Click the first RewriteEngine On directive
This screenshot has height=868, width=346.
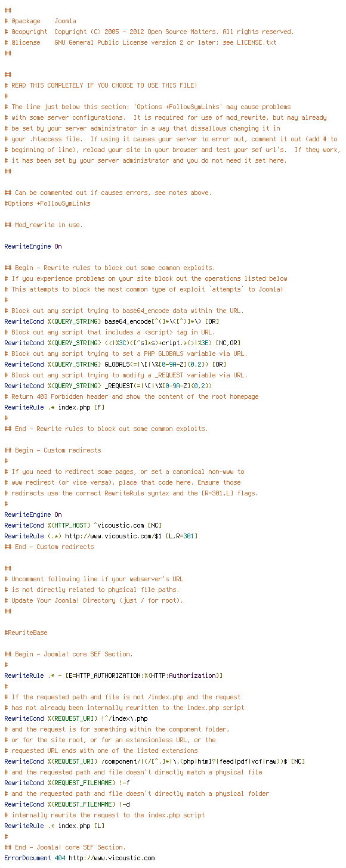[x=33, y=246]
